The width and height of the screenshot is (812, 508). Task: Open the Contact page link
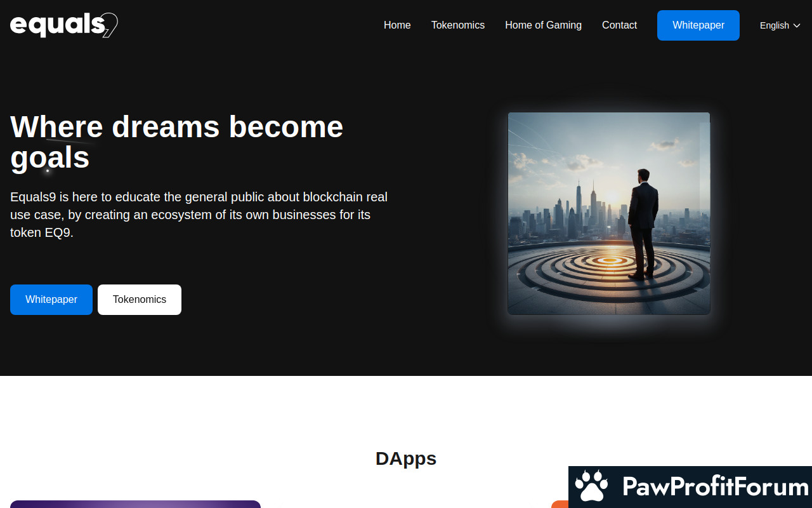pos(619,25)
